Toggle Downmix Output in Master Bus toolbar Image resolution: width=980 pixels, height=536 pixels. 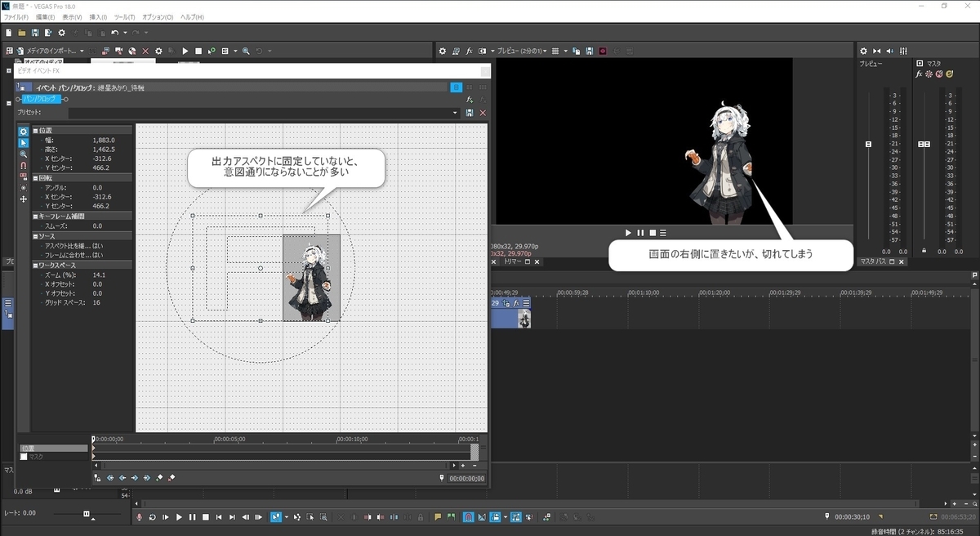click(x=876, y=51)
